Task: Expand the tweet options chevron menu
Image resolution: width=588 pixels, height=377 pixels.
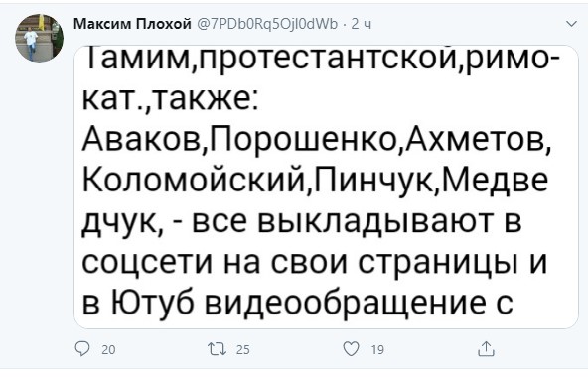Action: [571, 24]
